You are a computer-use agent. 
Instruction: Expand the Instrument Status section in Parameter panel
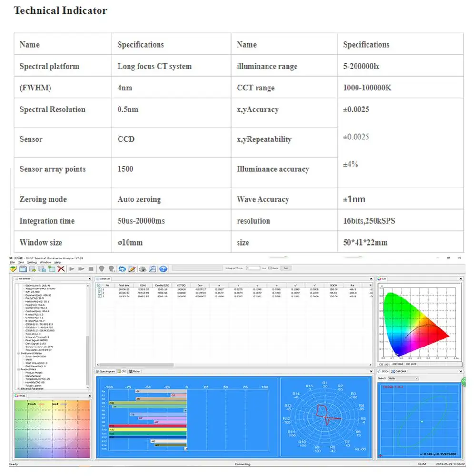(19, 353)
